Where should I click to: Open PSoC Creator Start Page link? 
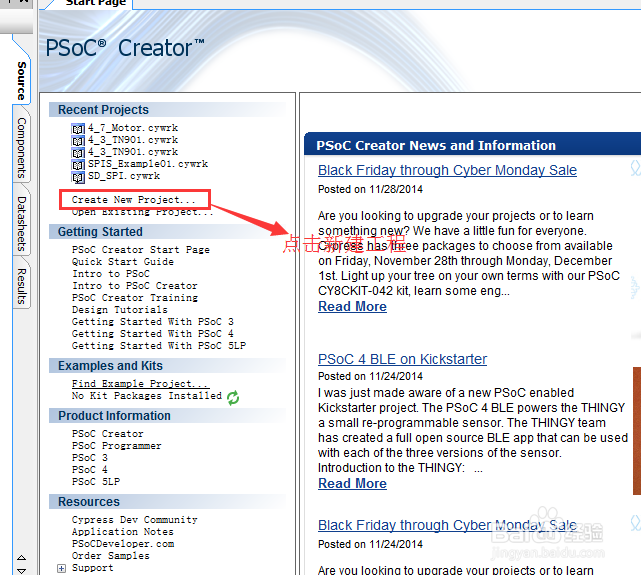tap(141, 250)
